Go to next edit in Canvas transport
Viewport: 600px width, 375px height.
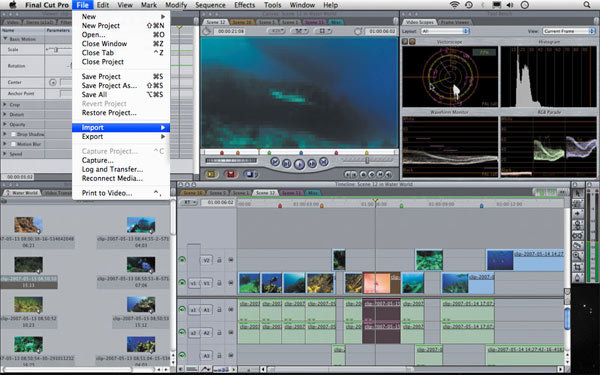(x=324, y=162)
